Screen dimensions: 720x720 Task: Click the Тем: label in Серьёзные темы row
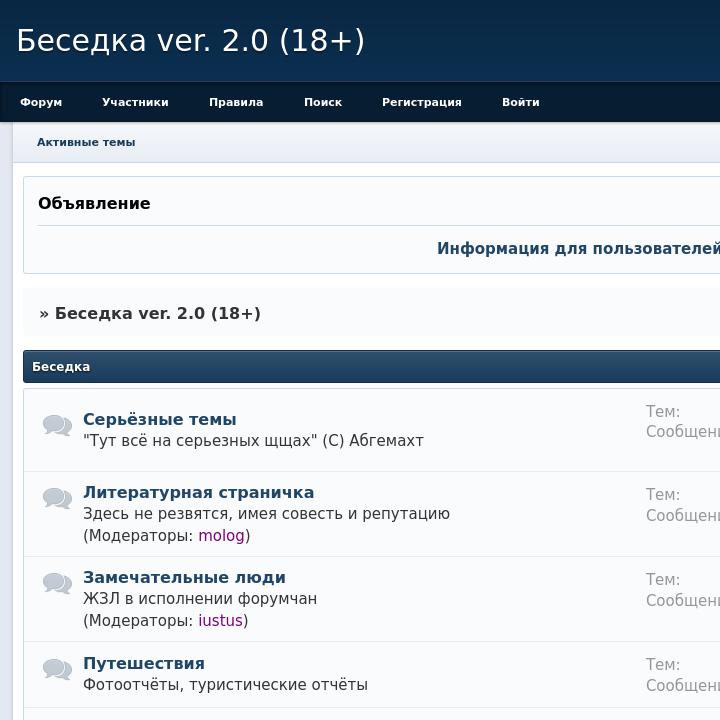point(663,411)
